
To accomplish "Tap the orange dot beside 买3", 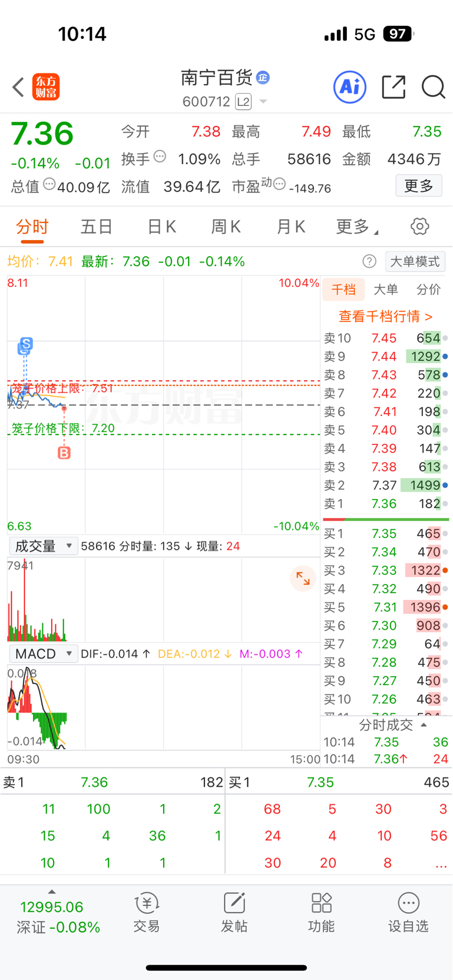I will click(x=445, y=570).
